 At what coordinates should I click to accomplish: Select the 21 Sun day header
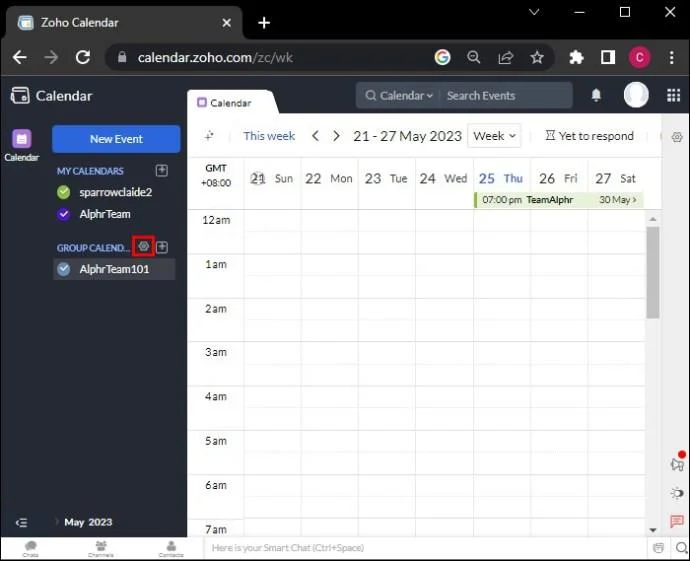[272, 179]
